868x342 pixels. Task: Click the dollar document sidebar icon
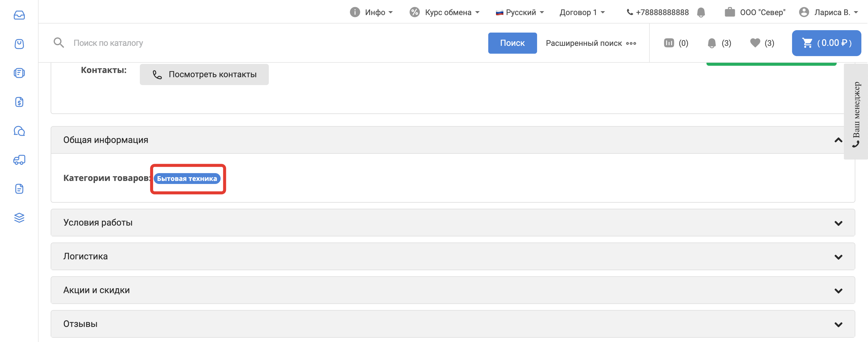[19, 102]
